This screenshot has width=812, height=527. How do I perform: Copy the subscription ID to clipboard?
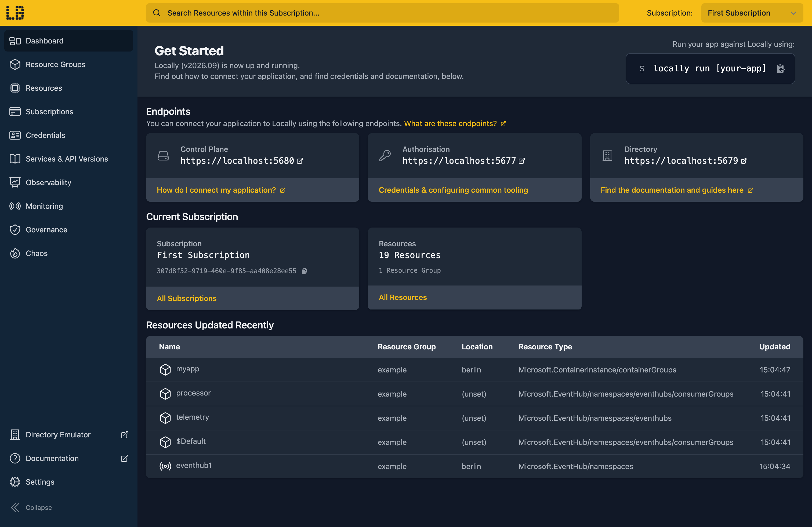click(304, 271)
